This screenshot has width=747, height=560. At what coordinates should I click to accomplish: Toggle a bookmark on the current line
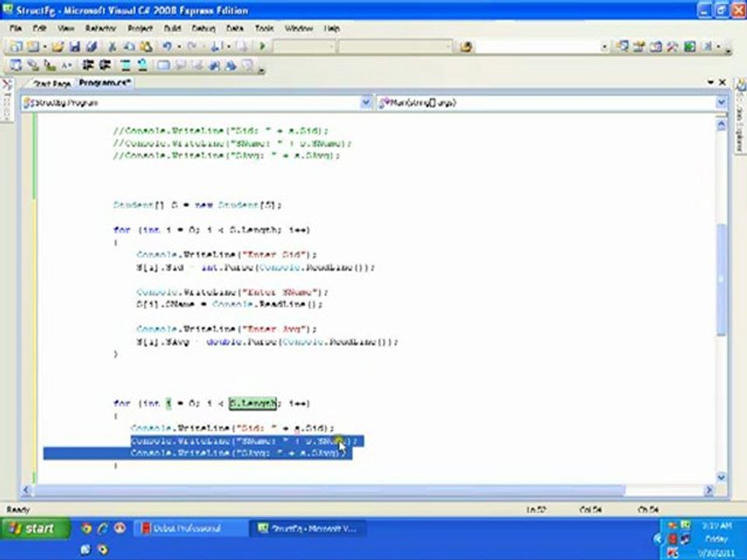tap(163, 65)
